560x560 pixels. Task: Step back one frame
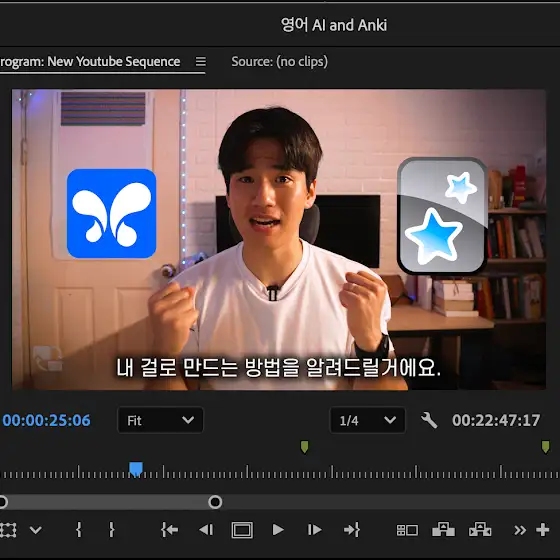[x=206, y=530]
